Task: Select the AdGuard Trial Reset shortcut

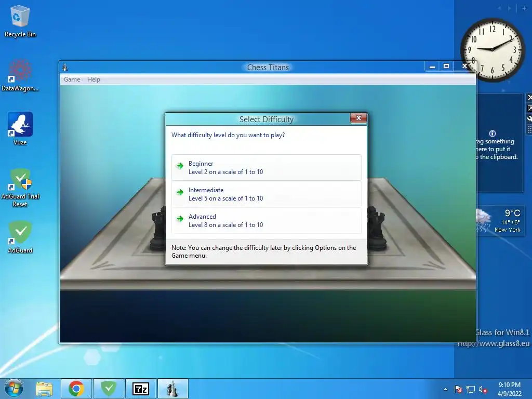Action: click(20, 188)
